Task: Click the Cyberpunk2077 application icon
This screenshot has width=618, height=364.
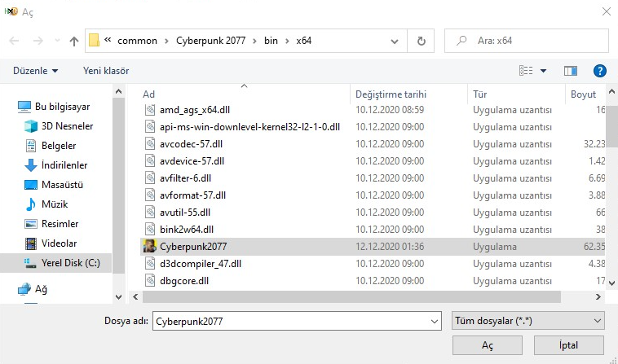Action: point(150,247)
